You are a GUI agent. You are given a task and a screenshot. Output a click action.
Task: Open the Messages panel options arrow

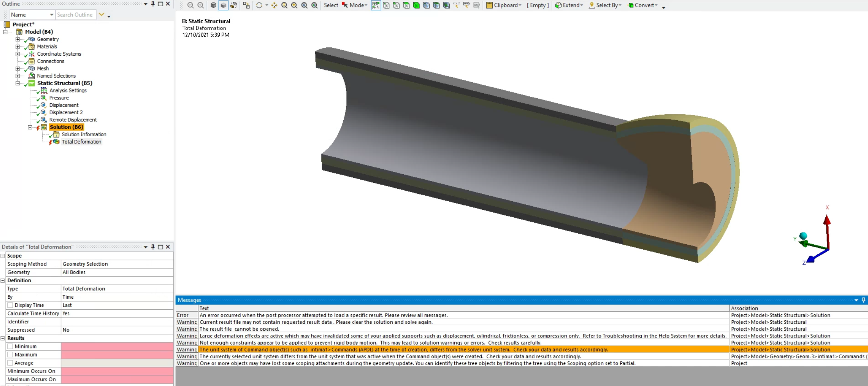[856, 300]
